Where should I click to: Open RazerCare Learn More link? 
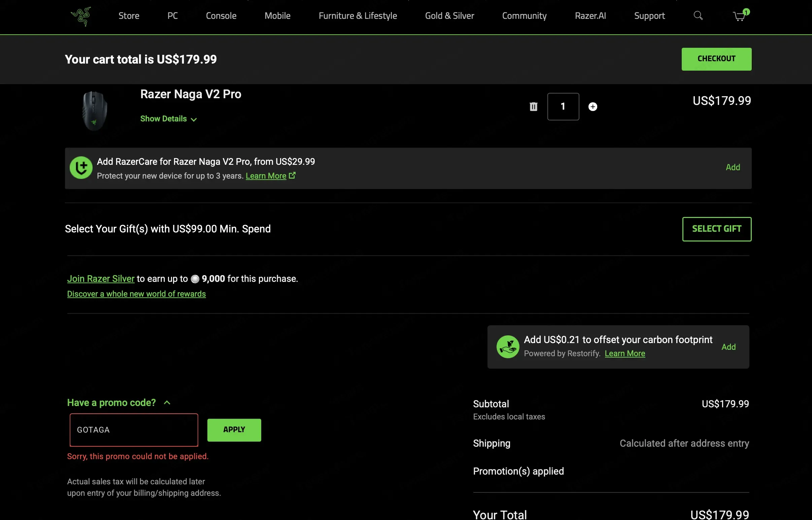pyautogui.click(x=266, y=176)
